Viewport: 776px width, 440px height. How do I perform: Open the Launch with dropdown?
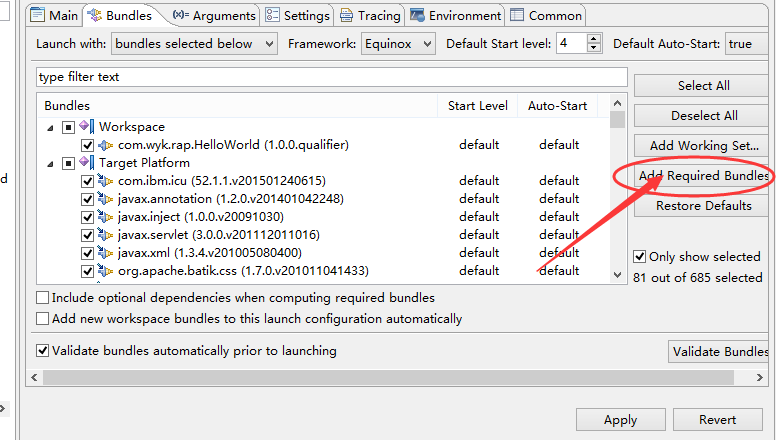pos(194,44)
